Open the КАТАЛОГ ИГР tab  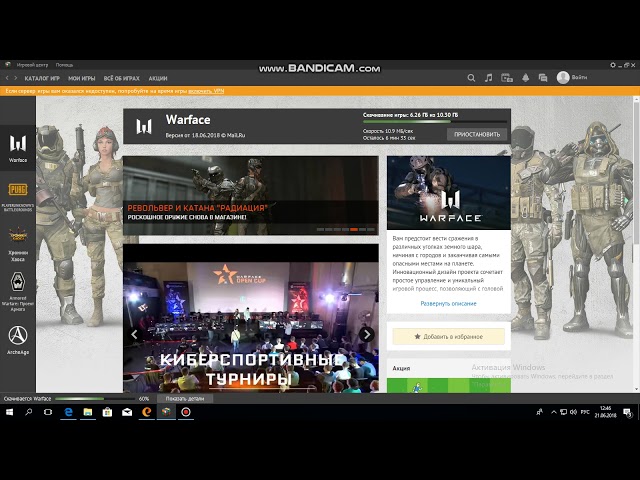[x=42, y=78]
